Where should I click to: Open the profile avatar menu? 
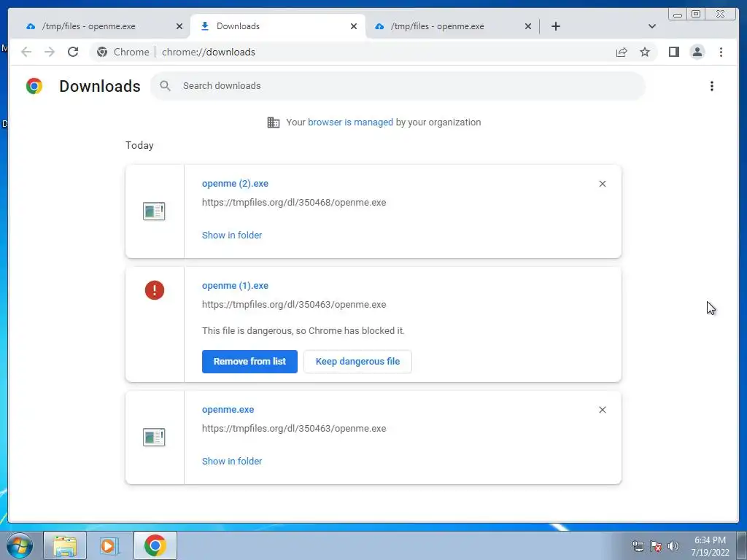(697, 52)
